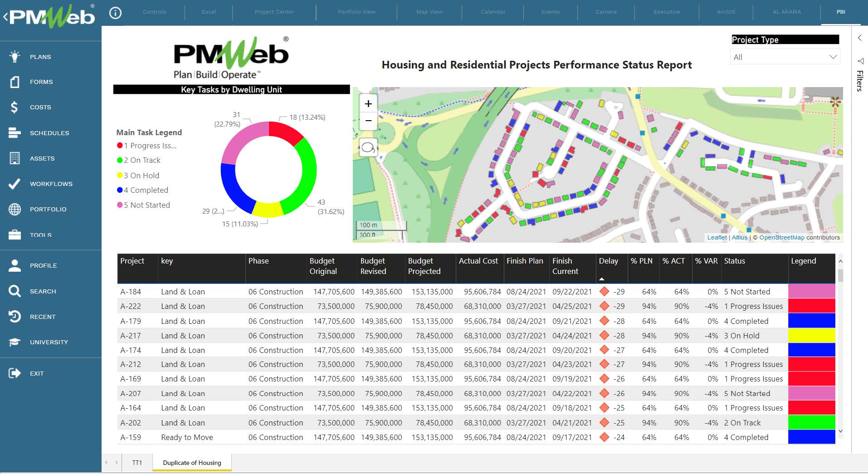Open the ArcGIS top tab
This screenshot has height=474, width=868.
click(726, 12)
